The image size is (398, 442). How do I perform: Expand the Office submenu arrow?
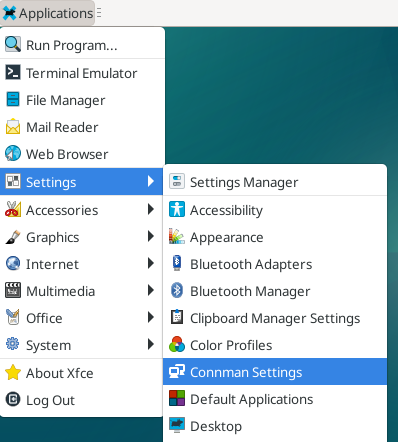click(x=151, y=317)
